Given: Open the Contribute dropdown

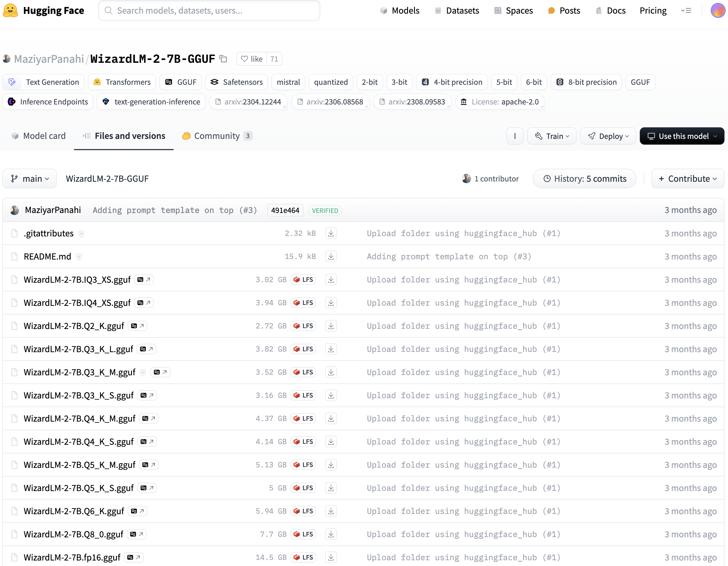Looking at the screenshot, I should (x=688, y=179).
